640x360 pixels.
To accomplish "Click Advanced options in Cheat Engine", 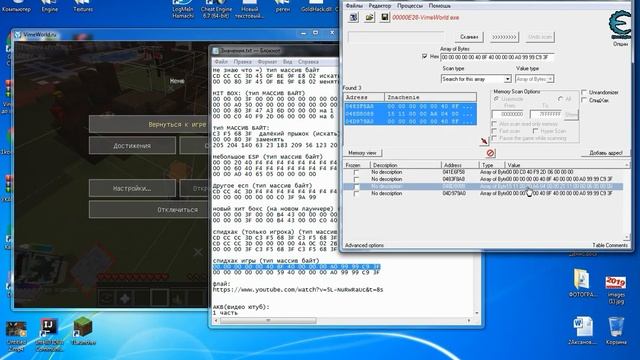I will pos(364,245).
